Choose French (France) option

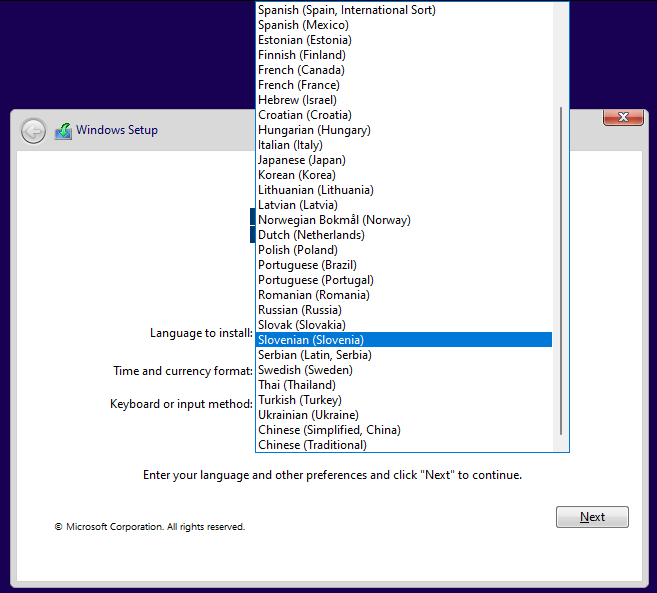[404, 85]
